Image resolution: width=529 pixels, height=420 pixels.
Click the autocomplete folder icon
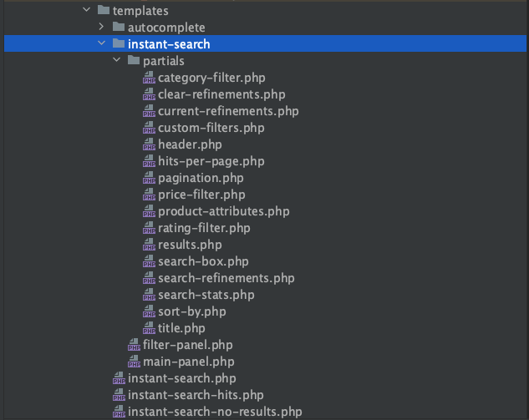[119, 28]
